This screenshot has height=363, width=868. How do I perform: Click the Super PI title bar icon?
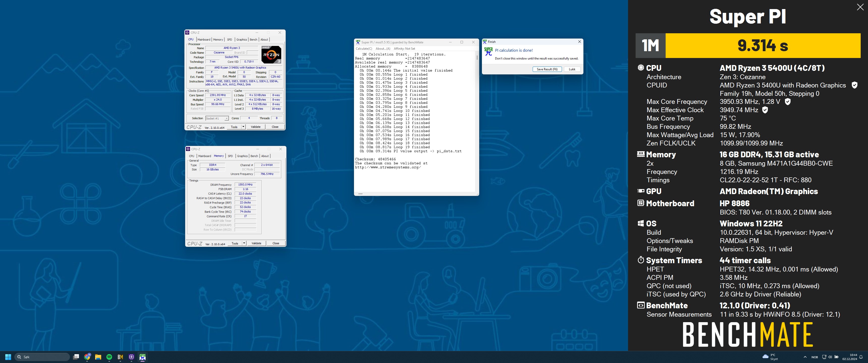[358, 42]
